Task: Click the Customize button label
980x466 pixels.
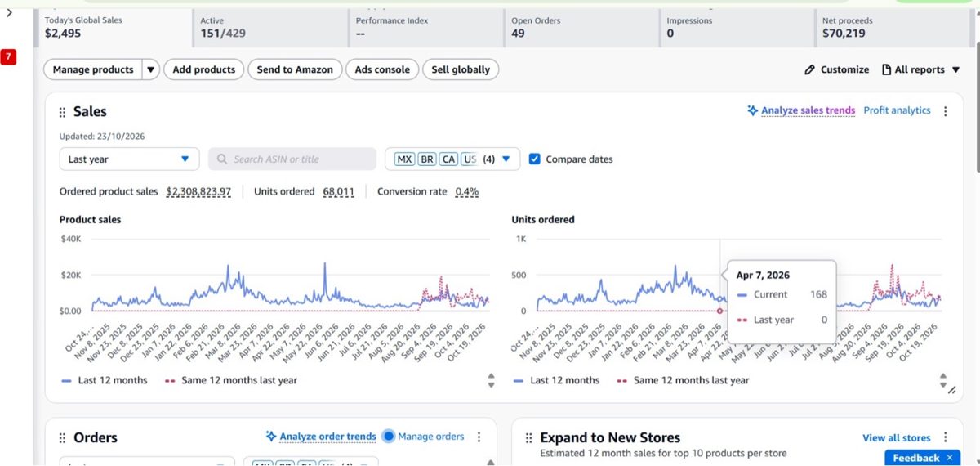Action: 844,70
